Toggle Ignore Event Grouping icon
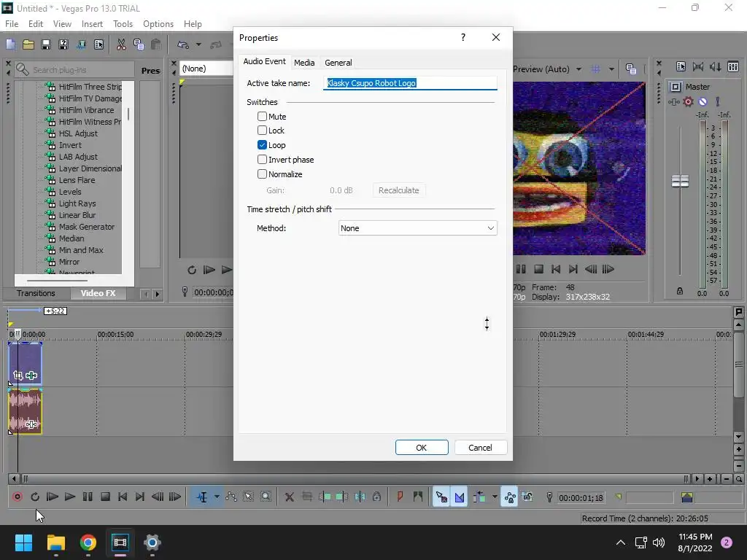The height and width of the screenshot is (560, 747). (x=527, y=497)
